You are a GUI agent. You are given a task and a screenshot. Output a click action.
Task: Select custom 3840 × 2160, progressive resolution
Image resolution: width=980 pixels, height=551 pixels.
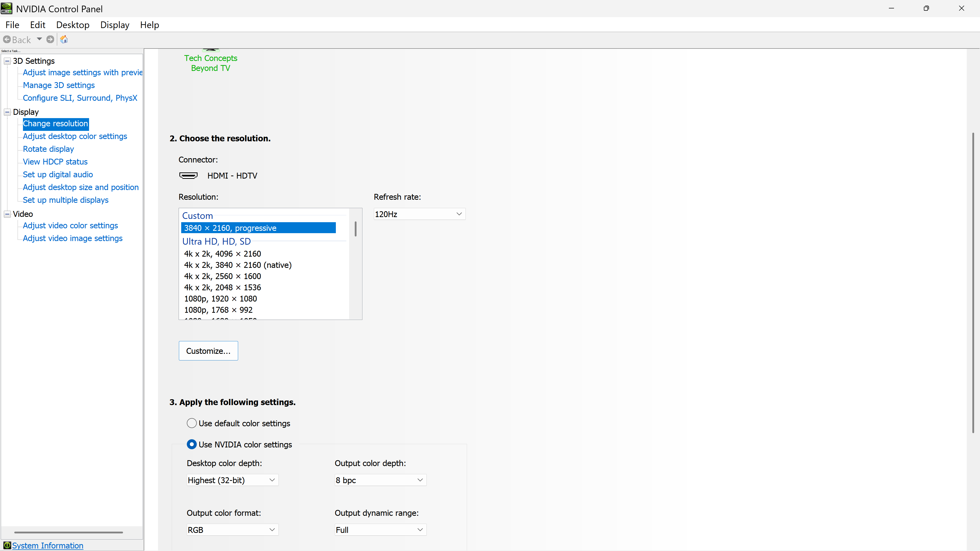coord(258,228)
